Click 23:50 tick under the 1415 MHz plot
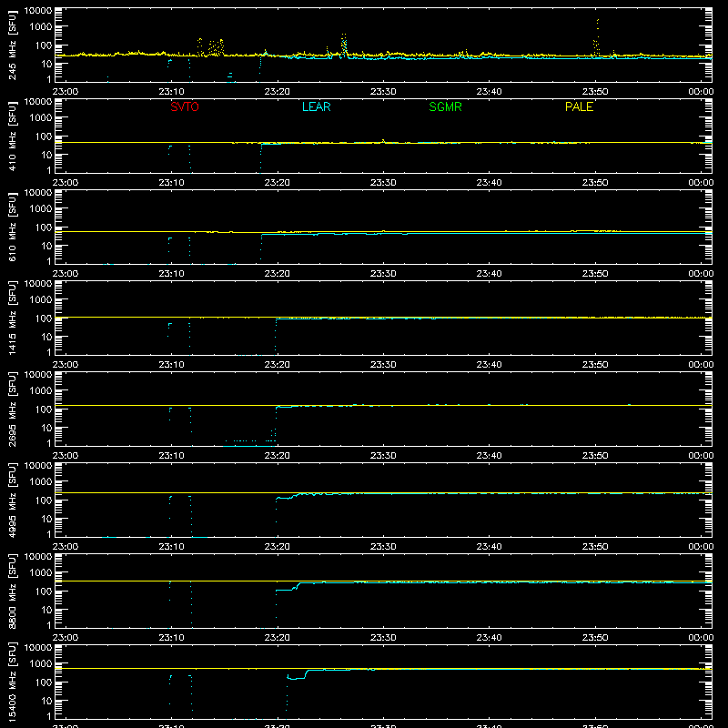The image size is (728, 728). coord(595,365)
